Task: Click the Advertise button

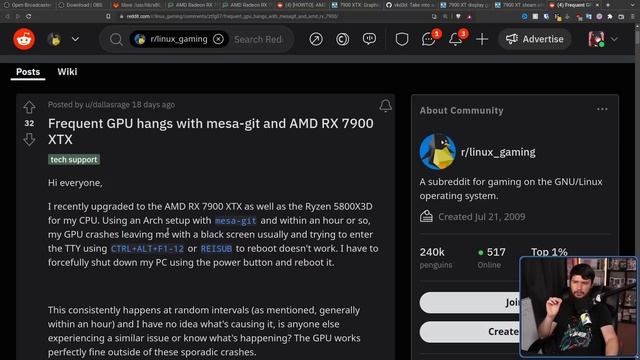Action: (535, 39)
